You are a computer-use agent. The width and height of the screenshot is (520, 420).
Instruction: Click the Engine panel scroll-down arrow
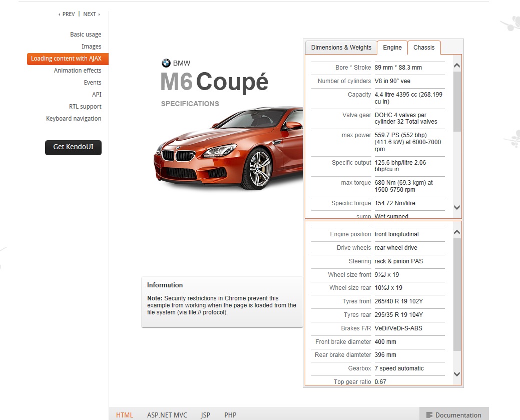click(456, 207)
